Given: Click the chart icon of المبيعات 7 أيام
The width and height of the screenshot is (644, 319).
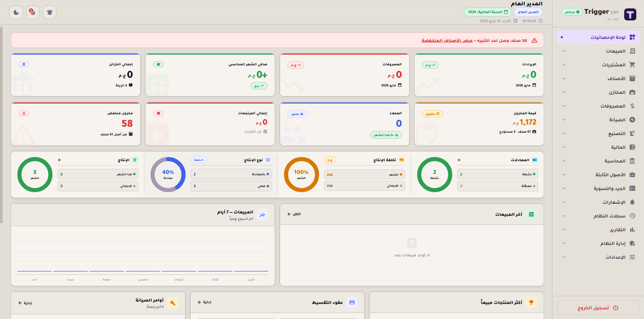Looking at the screenshot, I should tap(262, 215).
